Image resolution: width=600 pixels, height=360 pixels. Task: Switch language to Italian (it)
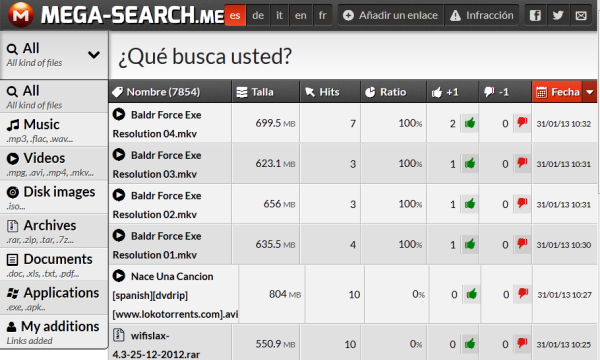279,15
